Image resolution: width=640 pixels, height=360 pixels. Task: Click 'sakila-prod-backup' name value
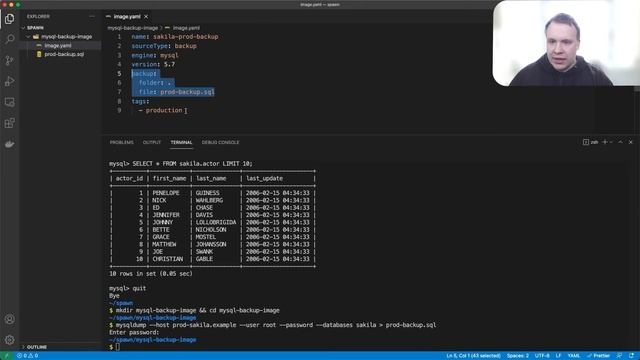point(186,37)
